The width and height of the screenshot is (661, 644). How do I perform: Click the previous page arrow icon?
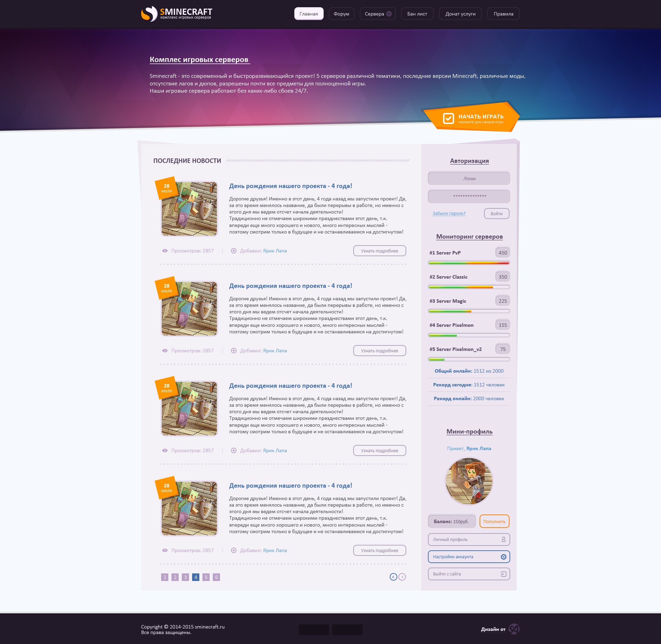[393, 577]
